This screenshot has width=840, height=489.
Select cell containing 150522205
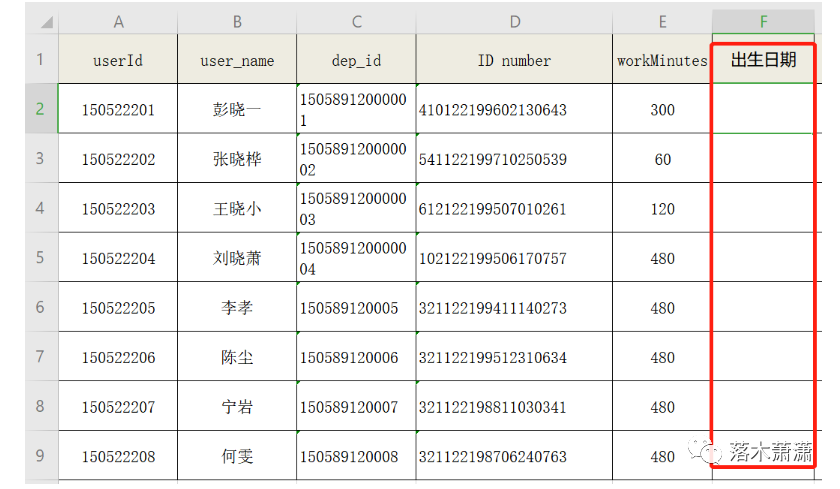tap(118, 307)
